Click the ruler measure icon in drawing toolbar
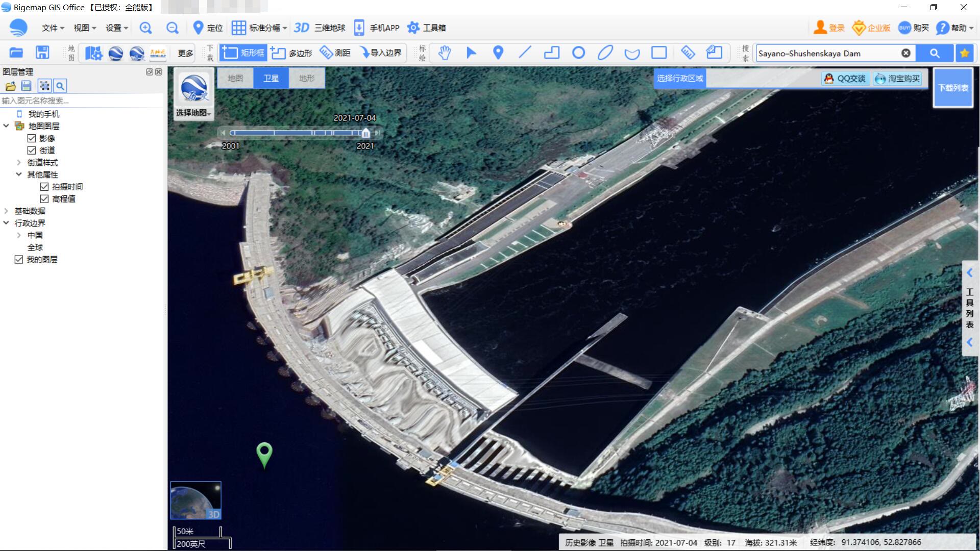The height and width of the screenshot is (551, 980). pyautogui.click(x=688, y=53)
